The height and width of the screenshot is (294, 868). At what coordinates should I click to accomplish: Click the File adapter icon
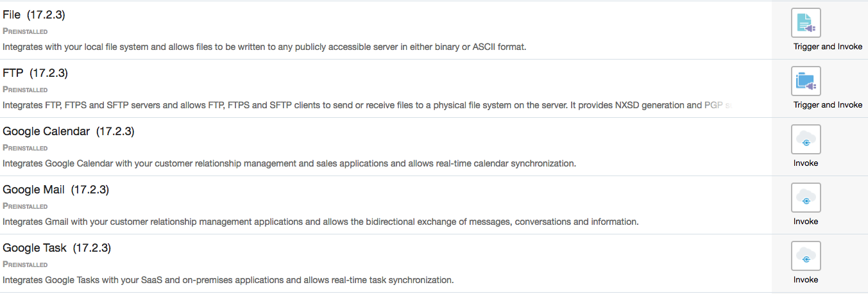pyautogui.click(x=806, y=23)
